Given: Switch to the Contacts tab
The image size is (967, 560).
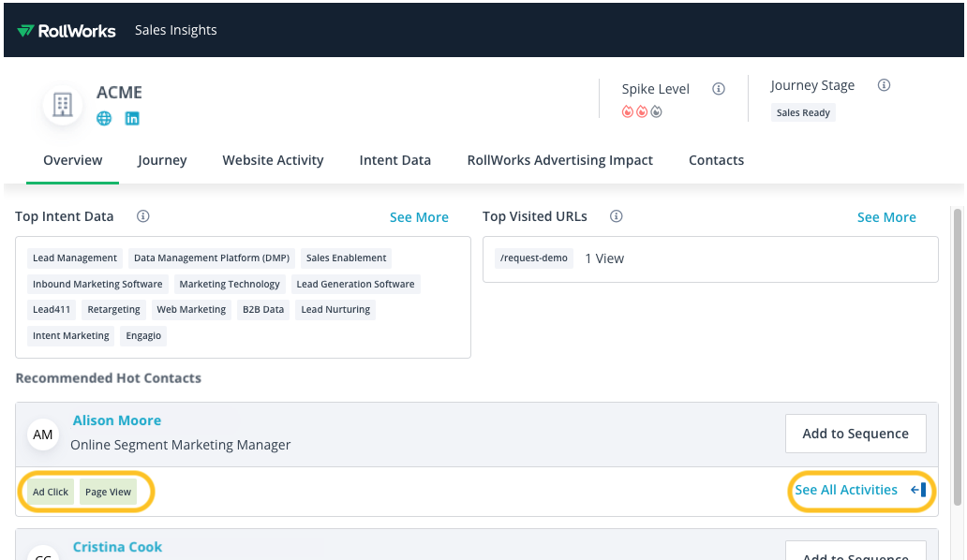Looking at the screenshot, I should coord(717,160).
